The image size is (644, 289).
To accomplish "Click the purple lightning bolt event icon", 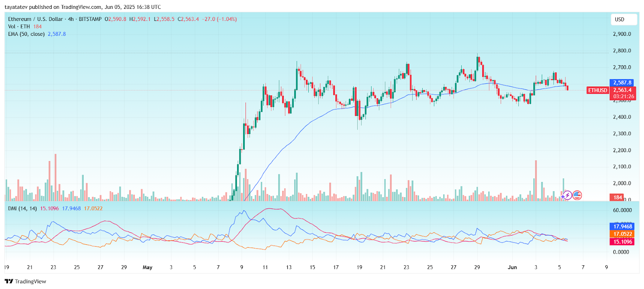I will tap(567, 196).
